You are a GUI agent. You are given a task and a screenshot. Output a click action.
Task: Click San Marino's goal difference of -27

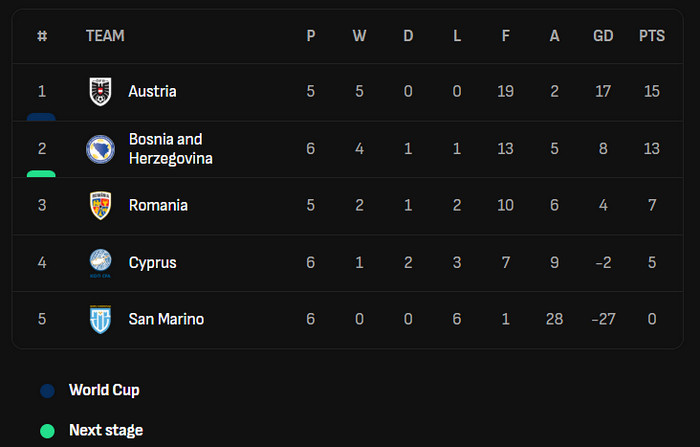click(x=603, y=320)
